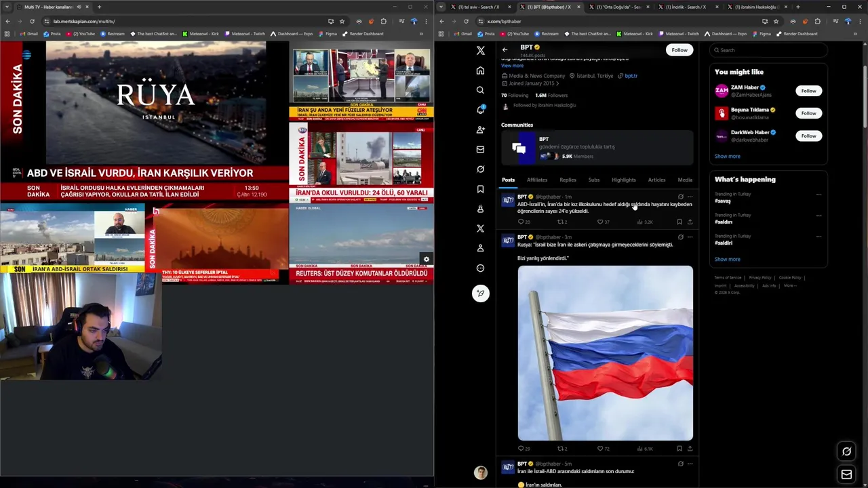Follow Boşuna Tıklama
The height and width of the screenshot is (488, 868).
point(808,113)
